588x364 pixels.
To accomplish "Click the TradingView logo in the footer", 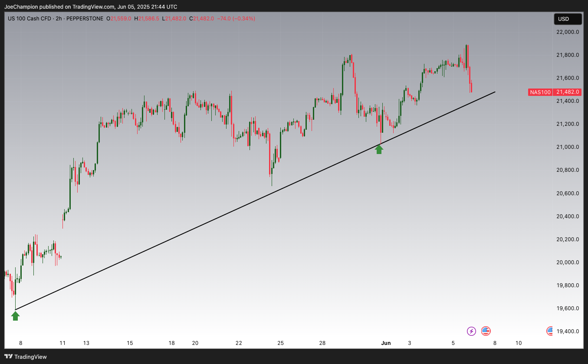I will coord(26,357).
